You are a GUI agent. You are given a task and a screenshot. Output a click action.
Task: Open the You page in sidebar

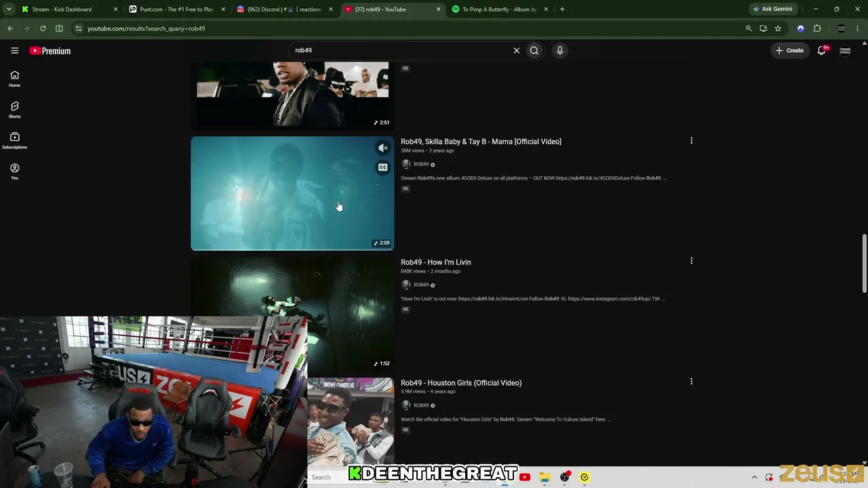(14, 171)
